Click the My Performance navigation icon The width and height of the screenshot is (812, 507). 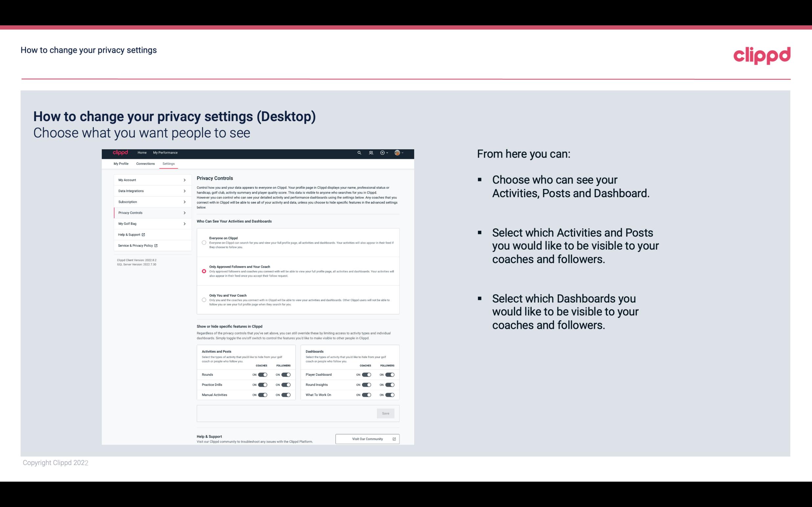coord(166,153)
